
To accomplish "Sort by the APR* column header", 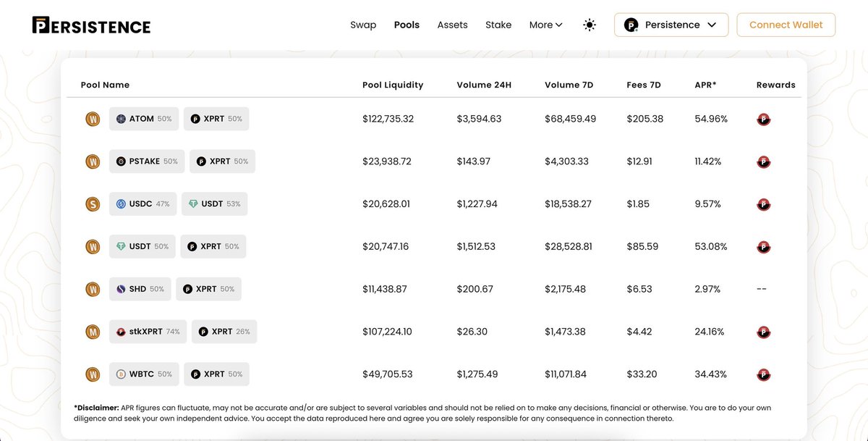I will tap(705, 85).
